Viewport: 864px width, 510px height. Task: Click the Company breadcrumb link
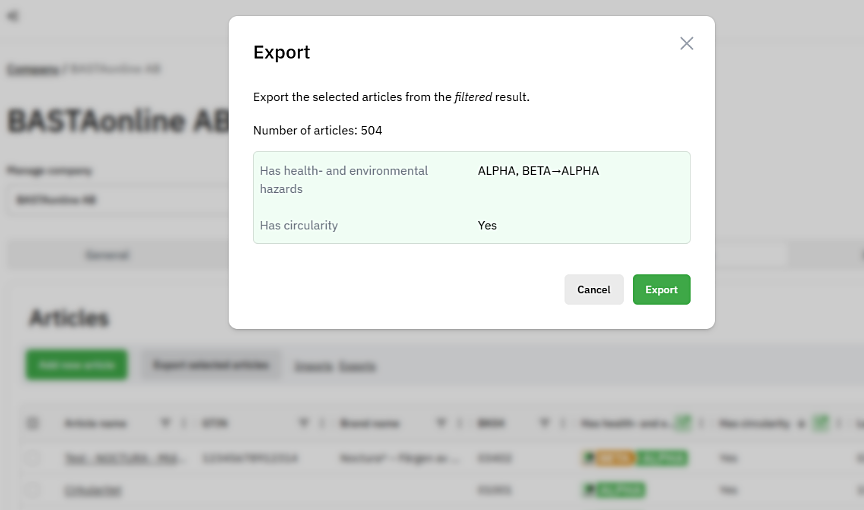(32, 69)
